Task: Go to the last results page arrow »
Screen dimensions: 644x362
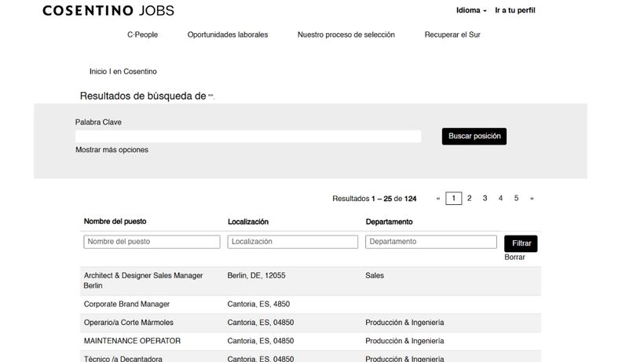Action: pos(532,199)
